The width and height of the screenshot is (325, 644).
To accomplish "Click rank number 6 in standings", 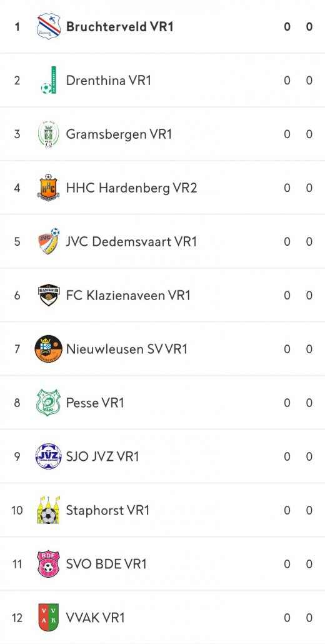I will pos(17,295).
